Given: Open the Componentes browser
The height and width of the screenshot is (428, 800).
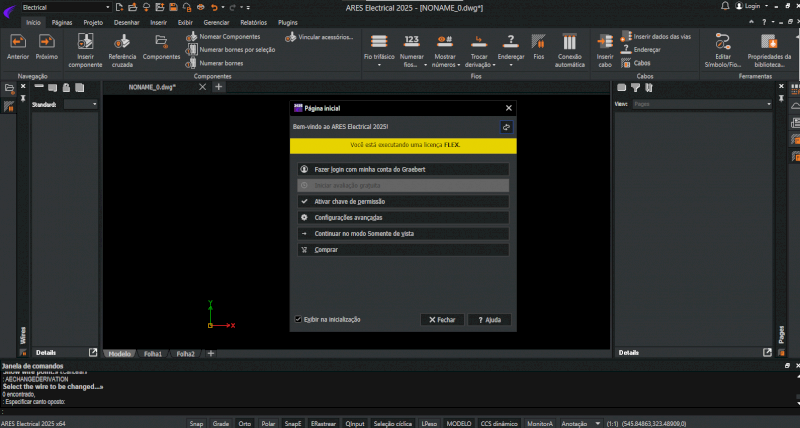Looking at the screenshot, I should click(x=161, y=47).
